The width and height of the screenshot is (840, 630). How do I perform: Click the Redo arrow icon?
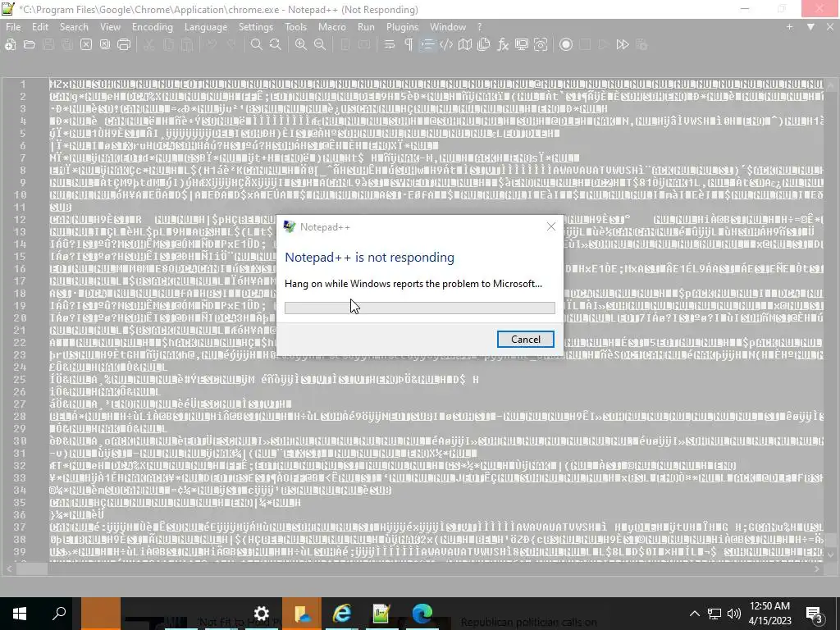pos(231,45)
